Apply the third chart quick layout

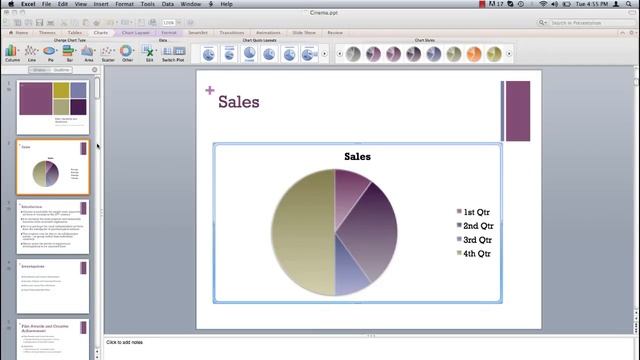click(249, 53)
